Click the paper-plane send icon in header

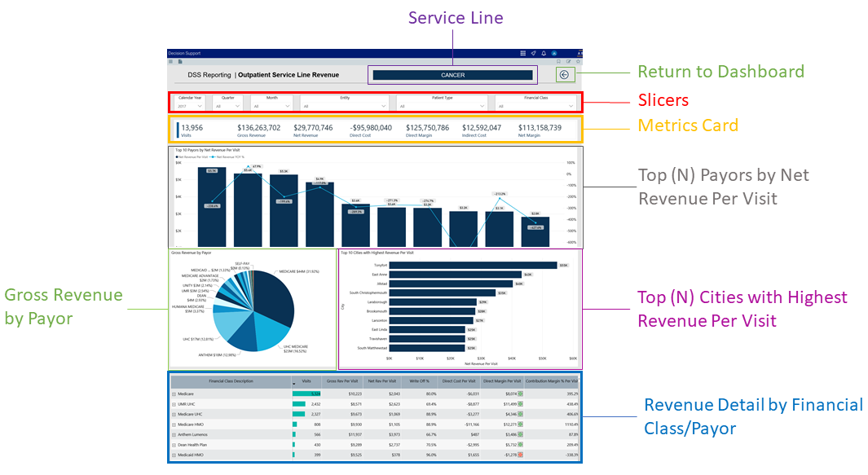click(x=533, y=53)
